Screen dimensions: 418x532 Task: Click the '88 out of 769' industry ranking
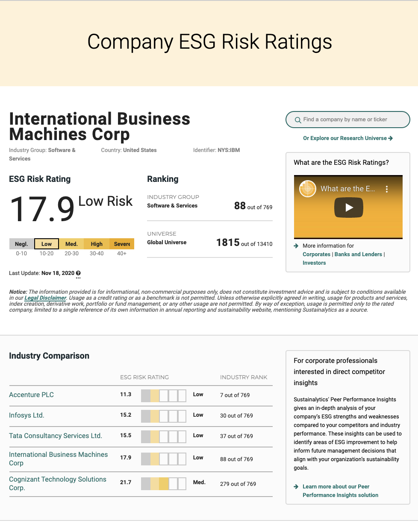click(x=253, y=206)
